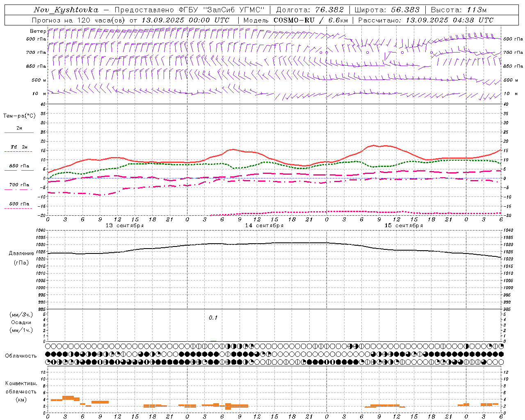525x420 pixels.
Task: Click the Конвективн. label
Action: (21, 383)
